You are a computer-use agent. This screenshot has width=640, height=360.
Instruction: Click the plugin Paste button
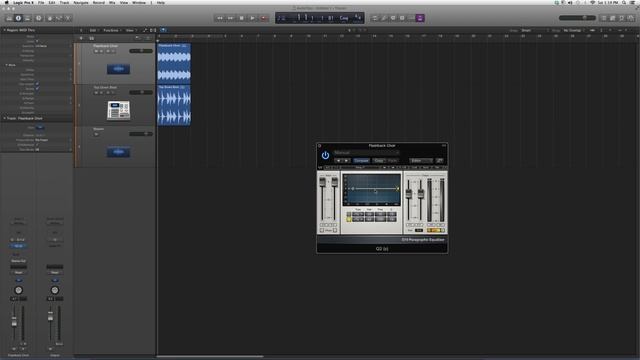click(x=392, y=161)
